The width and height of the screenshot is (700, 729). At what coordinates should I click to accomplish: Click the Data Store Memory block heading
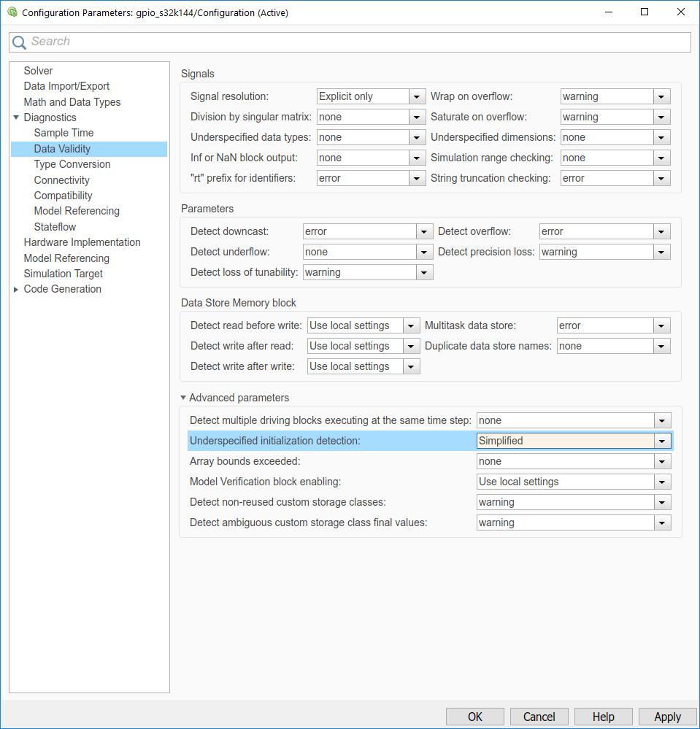pos(239,303)
